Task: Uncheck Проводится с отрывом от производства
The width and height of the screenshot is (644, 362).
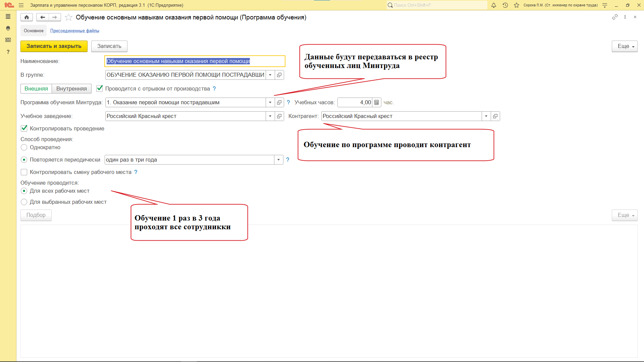Action: [100, 88]
